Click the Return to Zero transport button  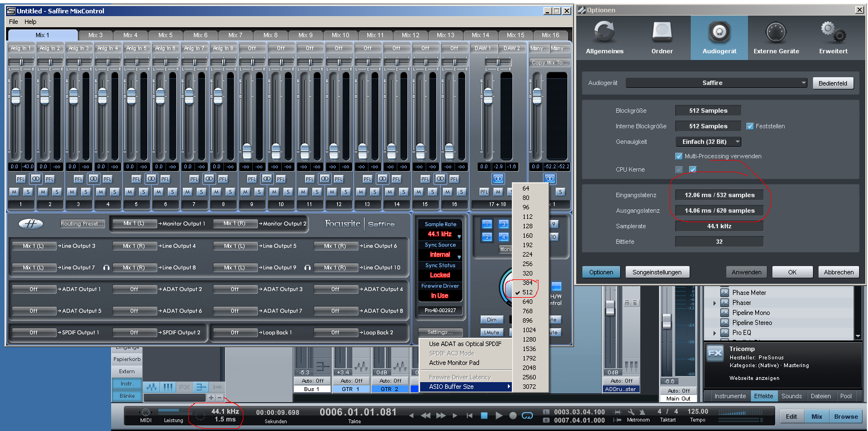(x=469, y=415)
